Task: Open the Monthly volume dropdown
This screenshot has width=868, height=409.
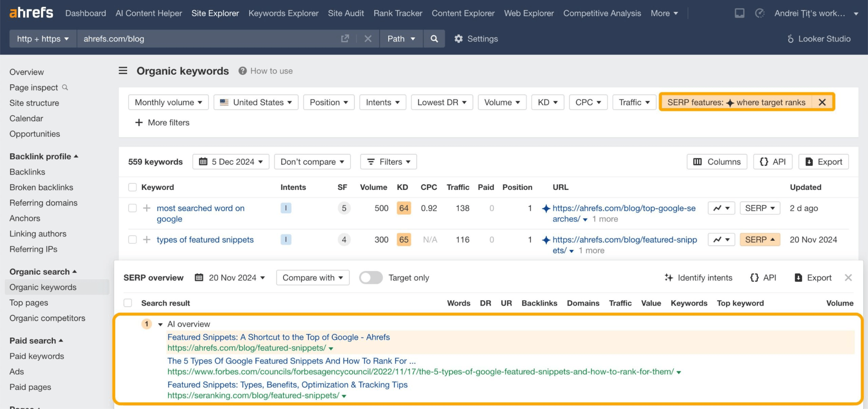Action: point(168,102)
